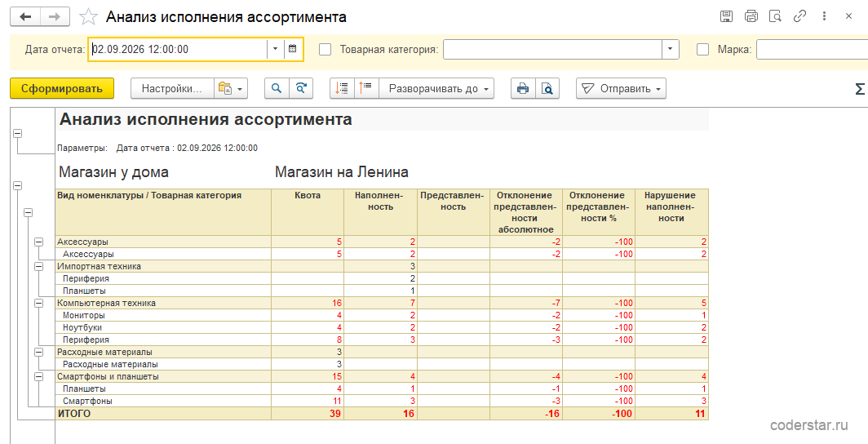Collapse the table header group level

(x=29, y=212)
